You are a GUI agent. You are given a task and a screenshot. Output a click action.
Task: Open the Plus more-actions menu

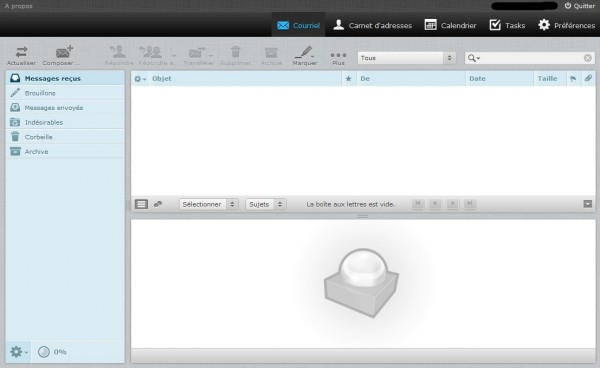tap(338, 58)
